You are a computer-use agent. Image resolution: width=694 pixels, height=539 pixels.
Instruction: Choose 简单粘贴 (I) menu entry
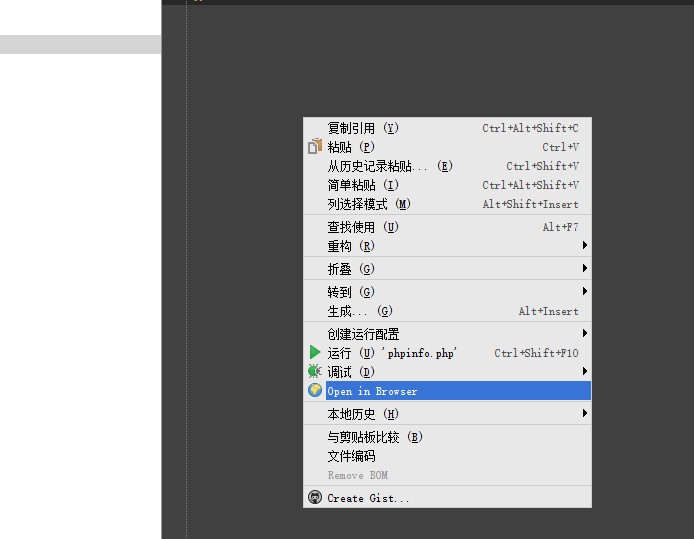[447, 185]
